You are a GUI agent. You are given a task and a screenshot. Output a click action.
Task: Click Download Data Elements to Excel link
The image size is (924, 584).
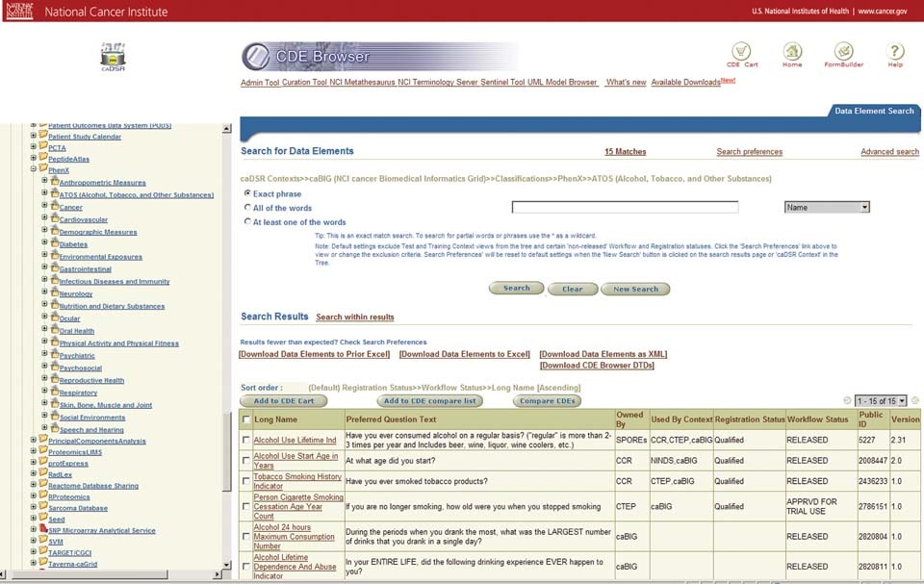464,354
